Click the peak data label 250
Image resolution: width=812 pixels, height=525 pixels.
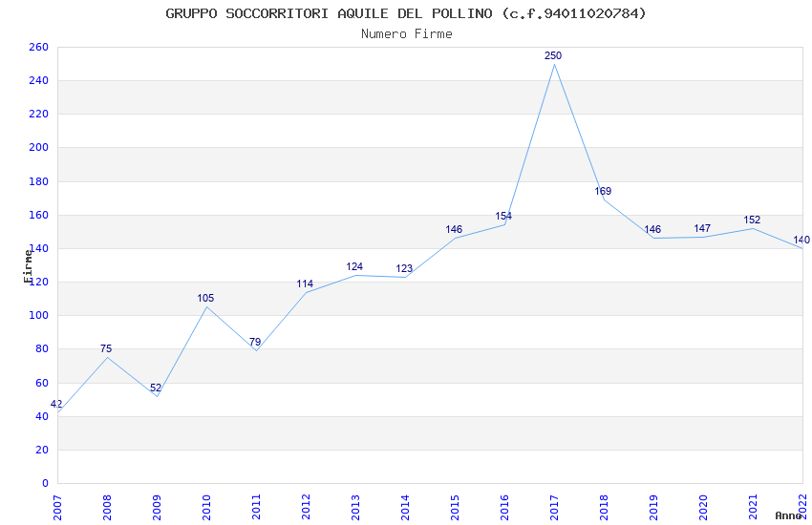pyautogui.click(x=553, y=55)
